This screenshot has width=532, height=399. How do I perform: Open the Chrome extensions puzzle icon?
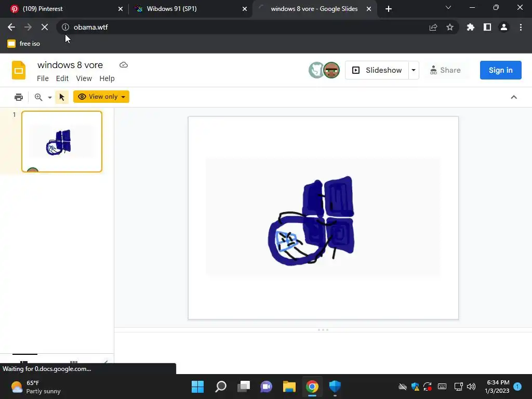[x=471, y=27]
